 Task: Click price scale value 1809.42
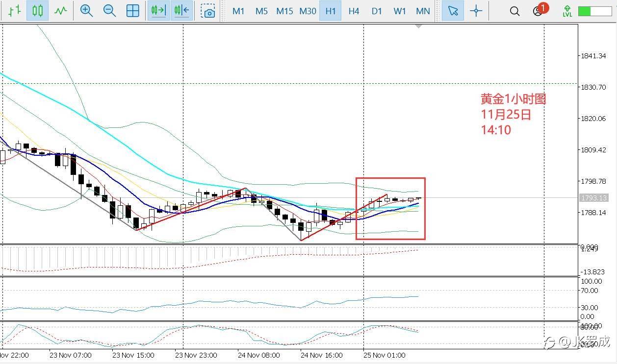[593, 150]
